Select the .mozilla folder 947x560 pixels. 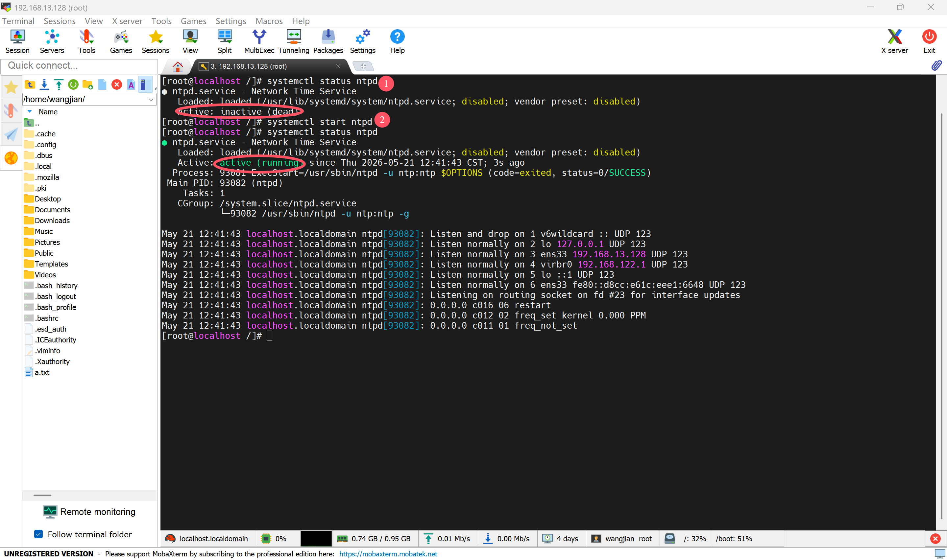pos(47,177)
